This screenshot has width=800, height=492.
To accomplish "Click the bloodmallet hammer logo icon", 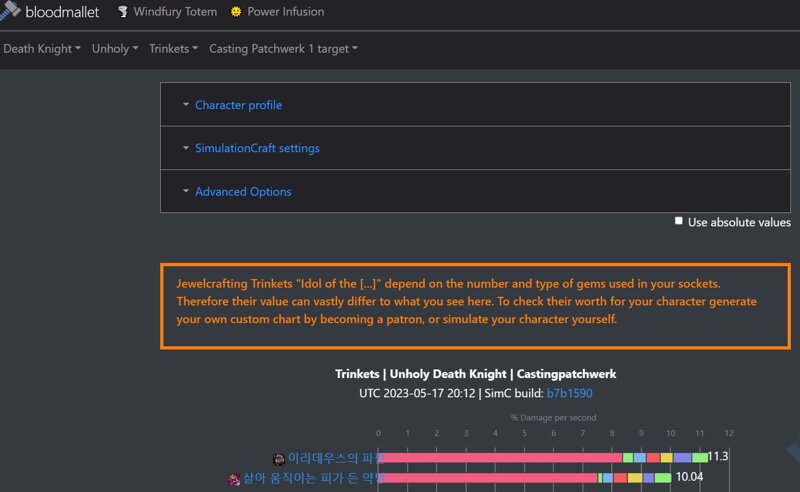I will (x=9, y=9).
